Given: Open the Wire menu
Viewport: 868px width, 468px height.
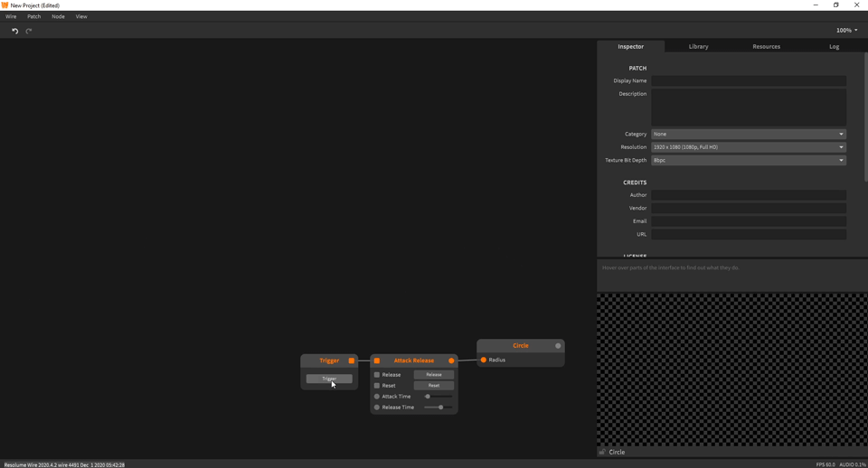Looking at the screenshot, I should pyautogui.click(x=11, y=16).
